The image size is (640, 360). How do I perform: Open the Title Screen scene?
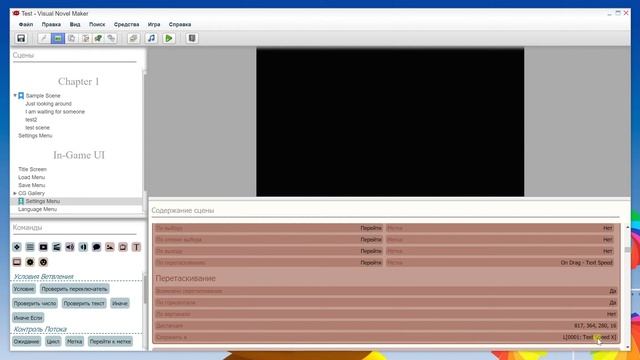coord(32,169)
